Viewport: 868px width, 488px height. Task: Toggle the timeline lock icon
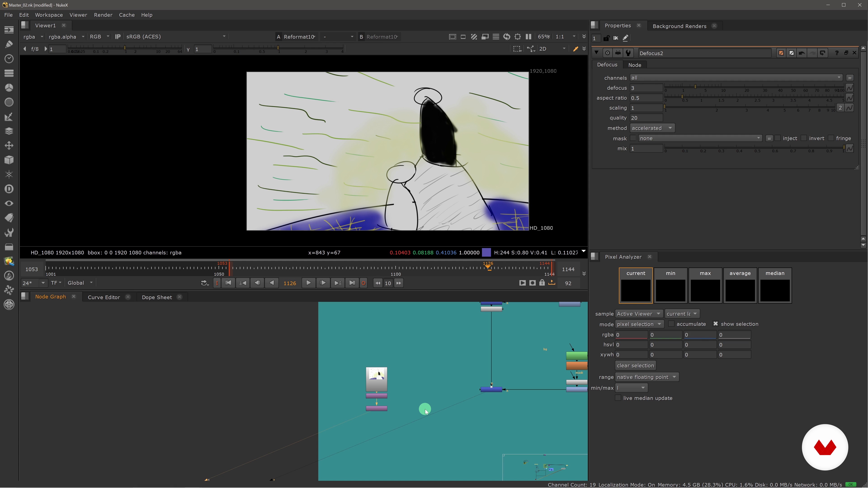click(x=542, y=283)
